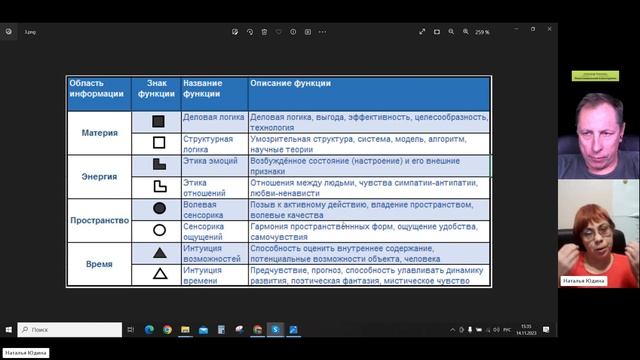Click the Наталья Юдина label at bottom-left
The height and width of the screenshot is (360, 640).
click(26, 353)
